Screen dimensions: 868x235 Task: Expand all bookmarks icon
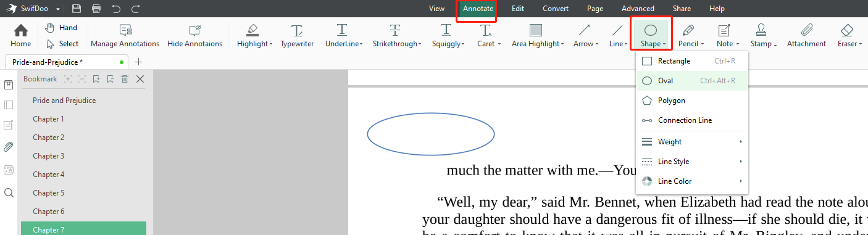pyautogui.click(x=69, y=79)
